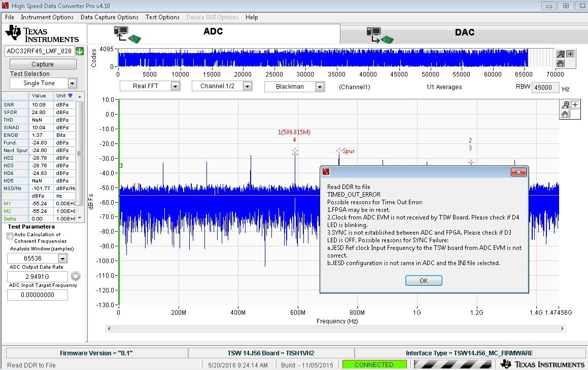Viewport: 588px width, 370px height.
Task: Open Test Options menu
Action: coord(162,17)
